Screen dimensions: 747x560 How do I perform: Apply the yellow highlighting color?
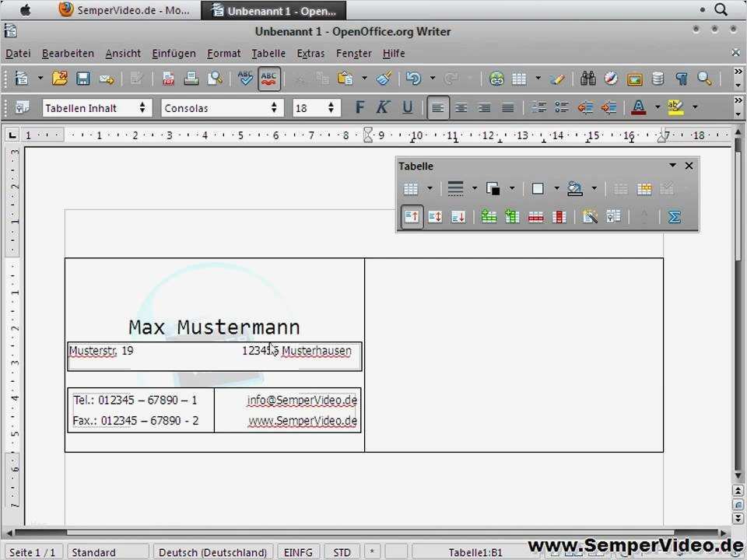675,107
